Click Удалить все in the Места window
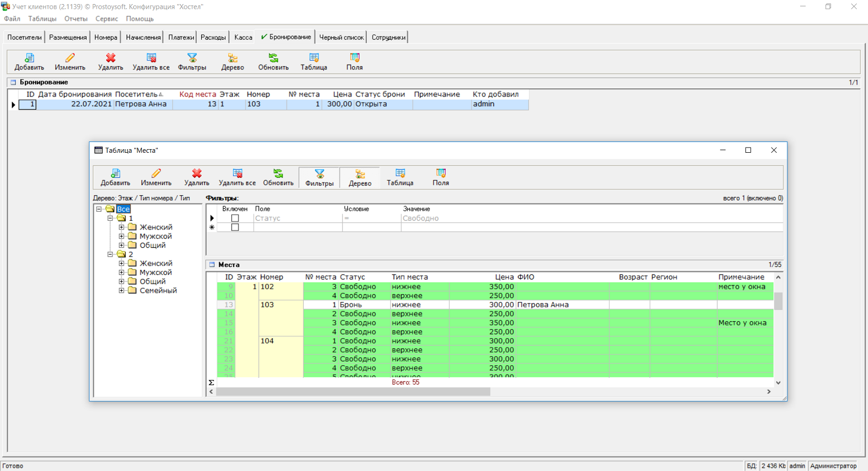The image size is (868, 471). point(237,177)
